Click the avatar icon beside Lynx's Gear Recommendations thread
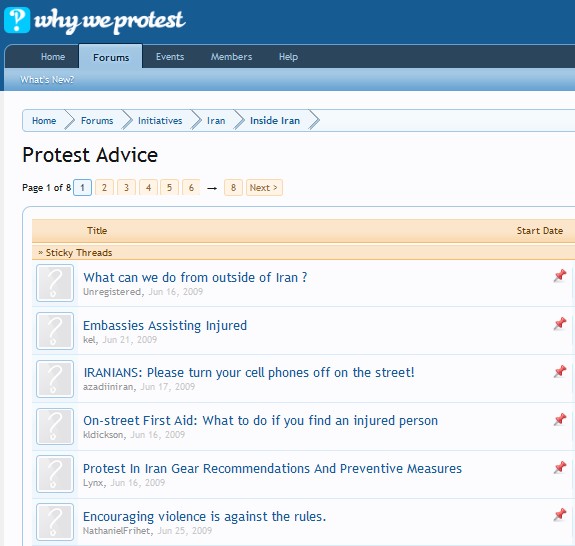This screenshot has height=546, width=575. (x=55, y=474)
